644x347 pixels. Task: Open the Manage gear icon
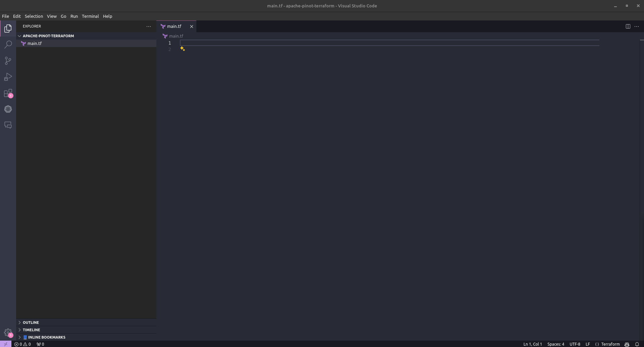(x=8, y=333)
